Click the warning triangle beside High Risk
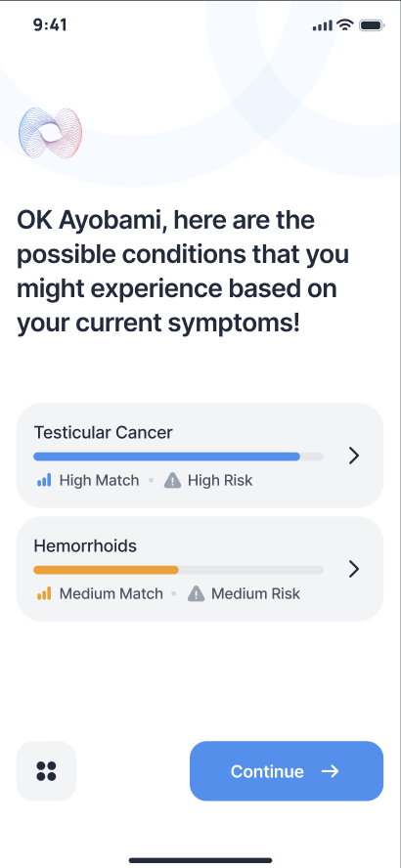This screenshot has height=868, width=401. [x=172, y=480]
